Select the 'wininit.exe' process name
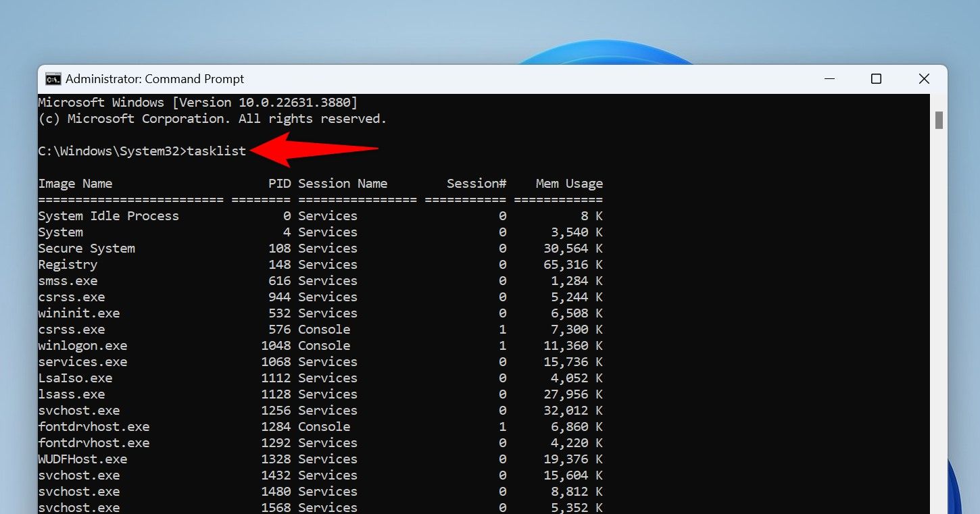This screenshot has width=980, height=514. [x=79, y=313]
